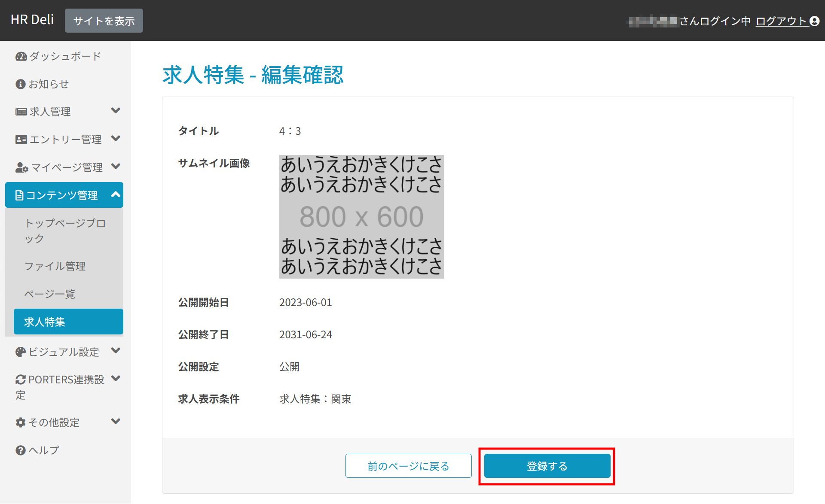Click the タイトル label
825x504 pixels.
point(199,131)
